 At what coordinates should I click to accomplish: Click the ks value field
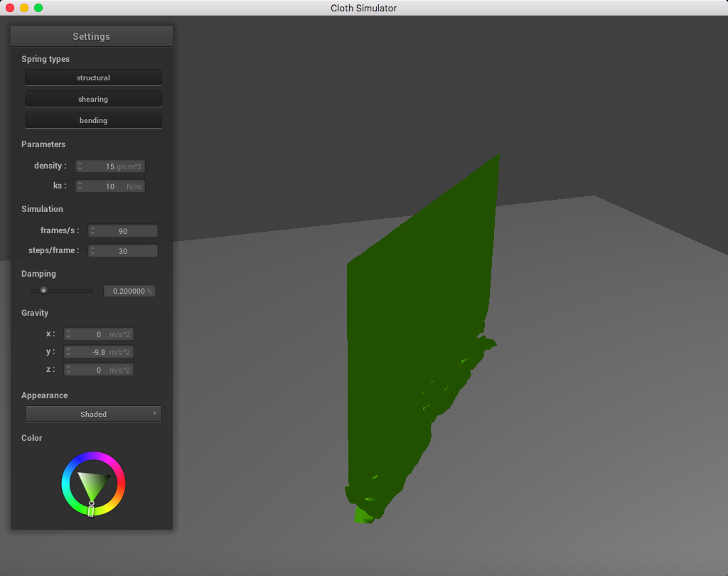[110, 186]
